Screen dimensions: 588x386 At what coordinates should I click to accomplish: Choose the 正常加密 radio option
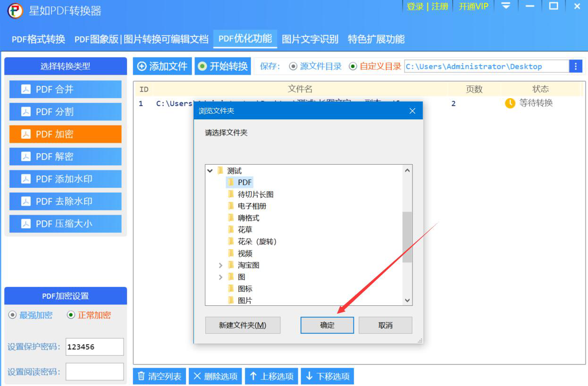click(x=71, y=315)
